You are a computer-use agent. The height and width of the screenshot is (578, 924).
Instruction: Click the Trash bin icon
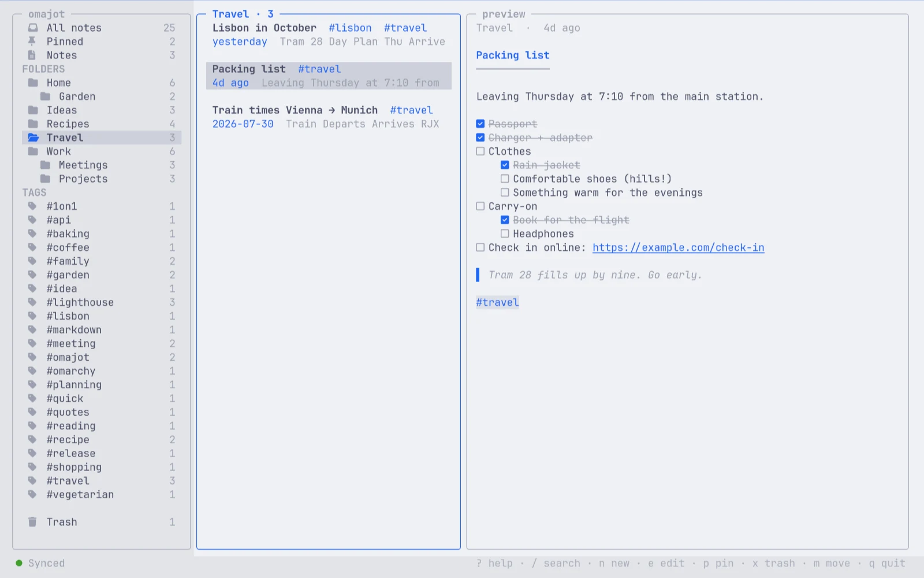click(x=32, y=522)
